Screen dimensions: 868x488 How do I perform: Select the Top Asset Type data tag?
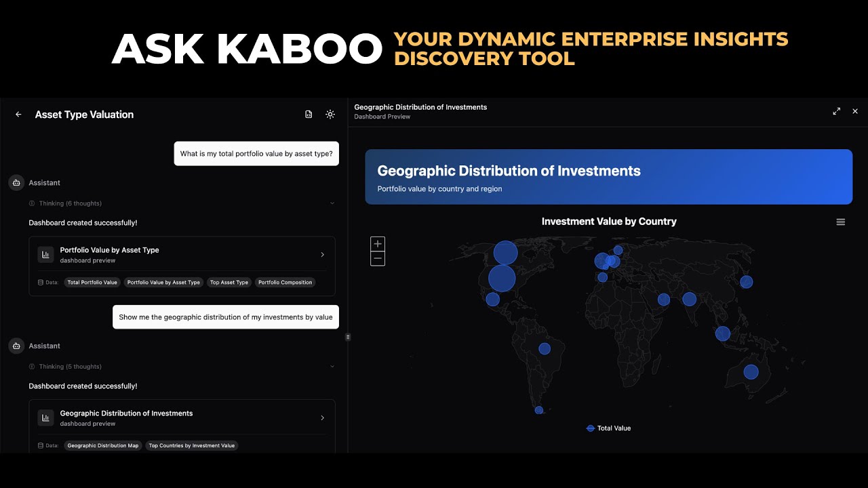coord(229,283)
